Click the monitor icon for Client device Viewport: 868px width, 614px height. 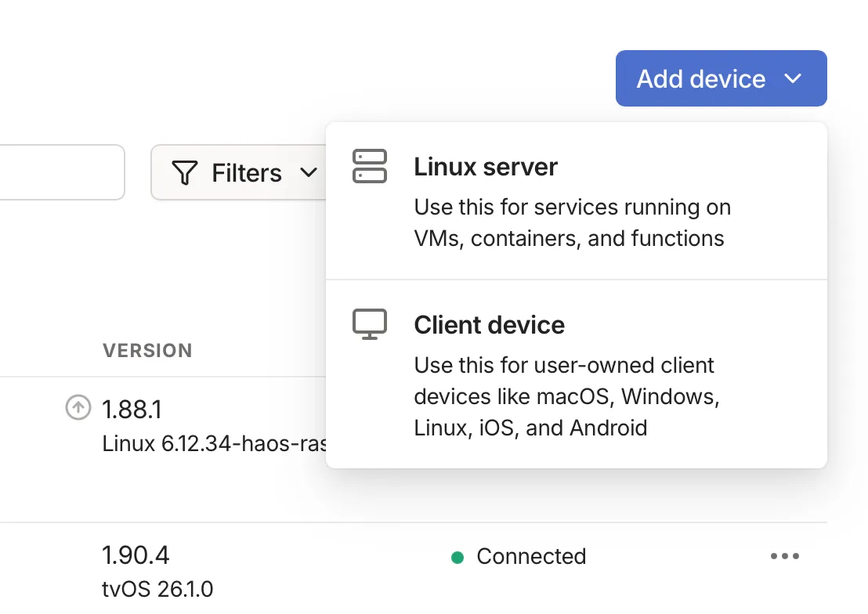click(x=370, y=324)
